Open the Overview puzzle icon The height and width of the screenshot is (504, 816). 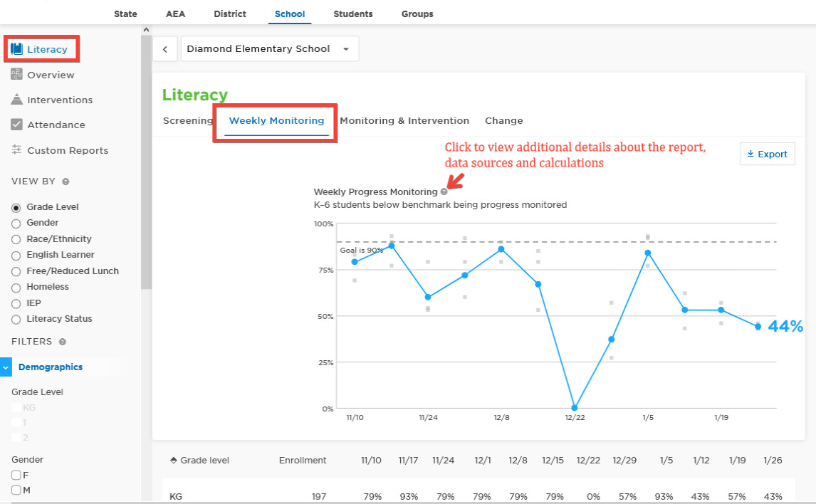pos(16,74)
